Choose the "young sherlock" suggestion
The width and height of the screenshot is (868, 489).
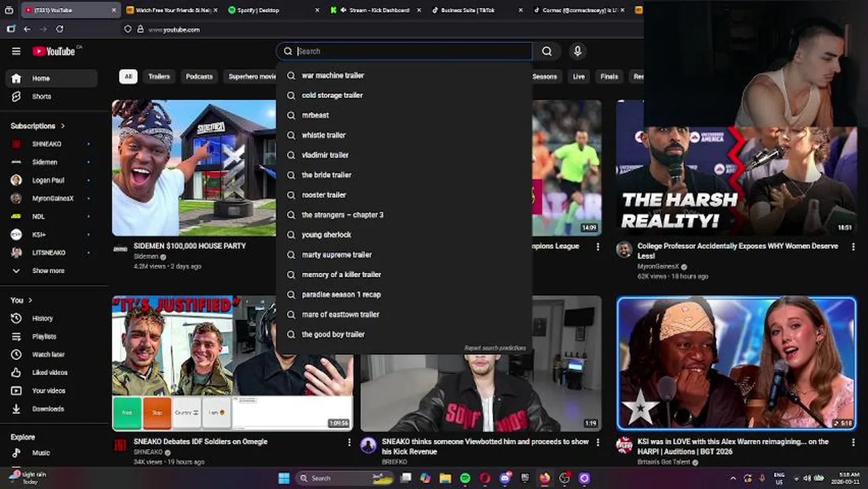[x=404, y=235]
